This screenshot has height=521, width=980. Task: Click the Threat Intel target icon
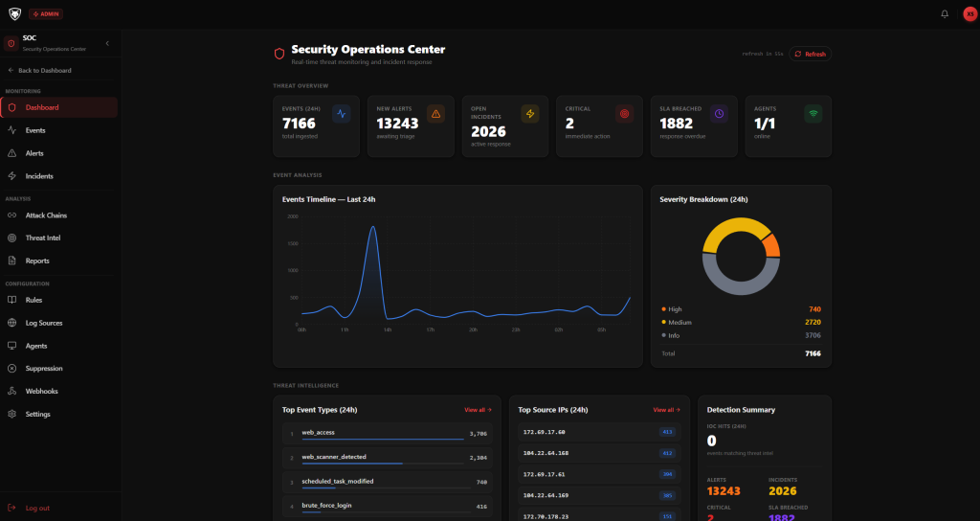coord(11,238)
